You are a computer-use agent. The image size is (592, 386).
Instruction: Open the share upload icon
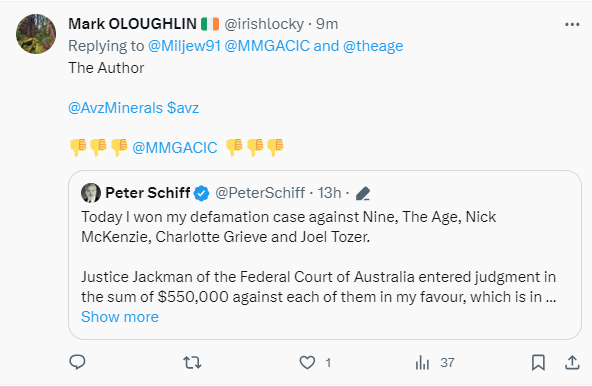point(572,363)
